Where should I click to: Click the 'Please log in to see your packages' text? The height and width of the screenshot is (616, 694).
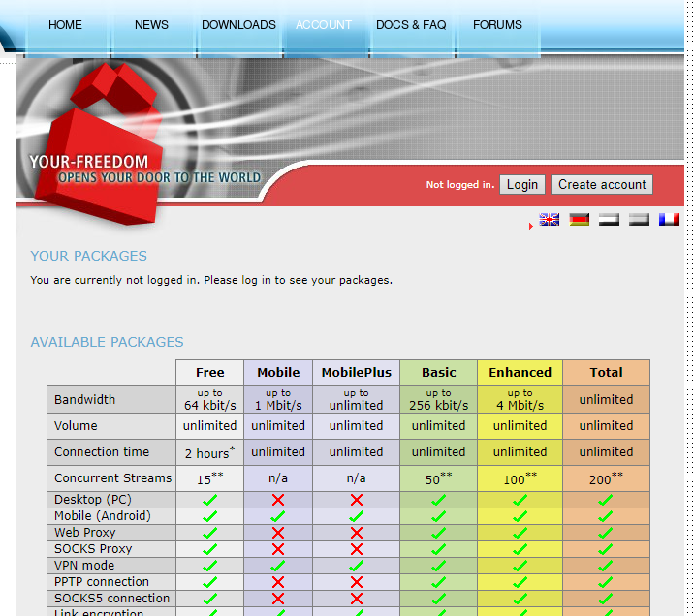298,280
